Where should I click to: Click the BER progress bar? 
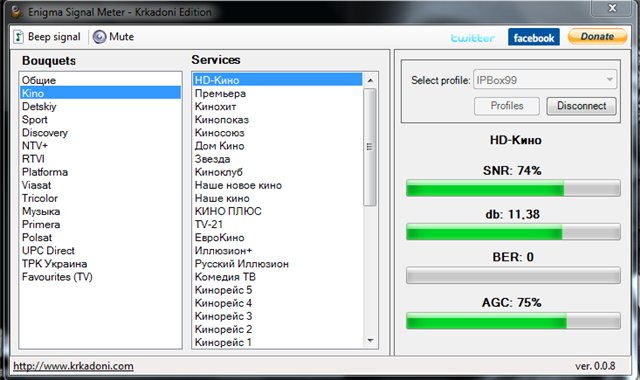(513, 276)
